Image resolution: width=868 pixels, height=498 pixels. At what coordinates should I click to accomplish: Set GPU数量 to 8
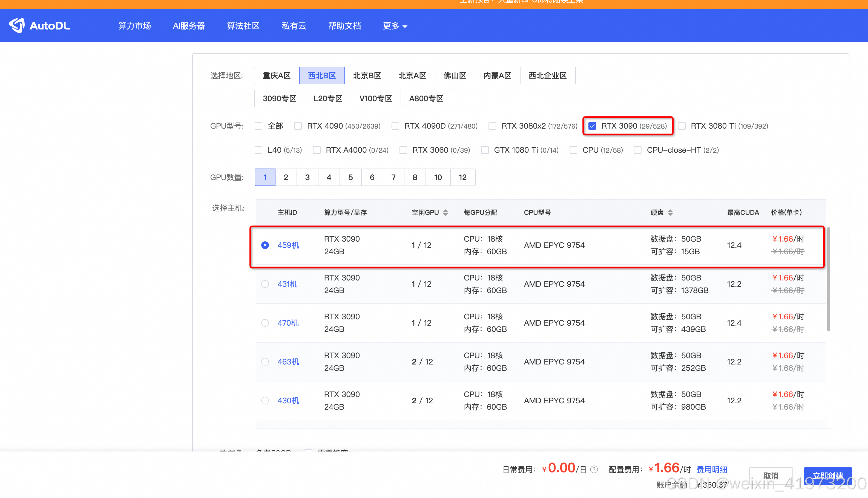[415, 177]
